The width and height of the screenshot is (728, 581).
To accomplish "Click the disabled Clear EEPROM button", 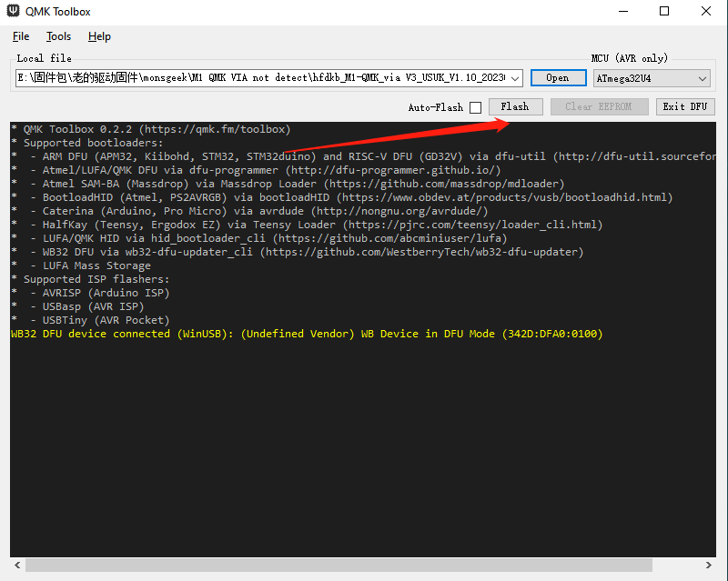I will [599, 106].
